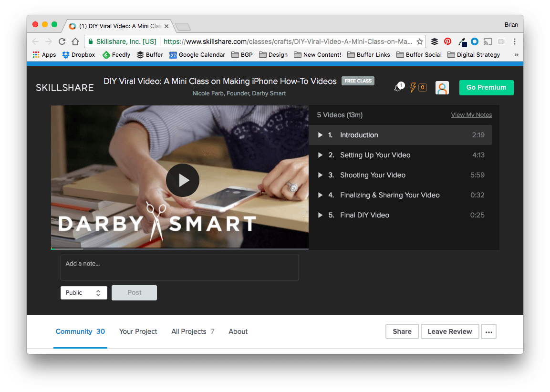
Task: Expand the bookmarks overflow chevron
Action: click(516, 54)
